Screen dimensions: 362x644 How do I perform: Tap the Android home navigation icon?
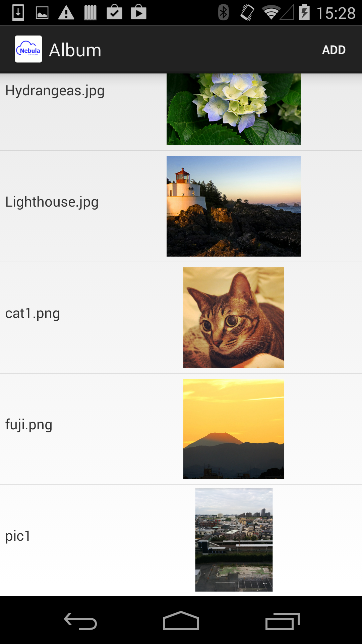181,621
